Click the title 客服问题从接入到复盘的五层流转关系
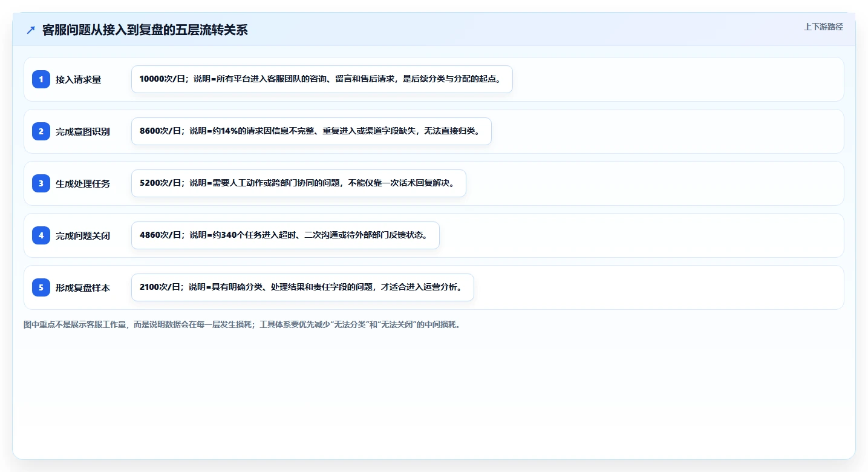The height and width of the screenshot is (472, 868). coord(145,30)
